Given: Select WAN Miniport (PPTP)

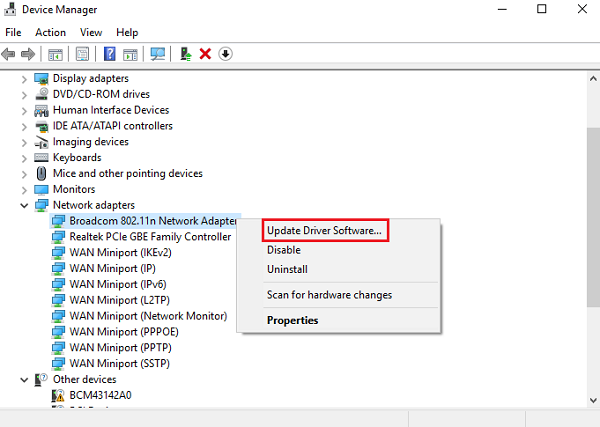Looking at the screenshot, I should click(x=121, y=348).
